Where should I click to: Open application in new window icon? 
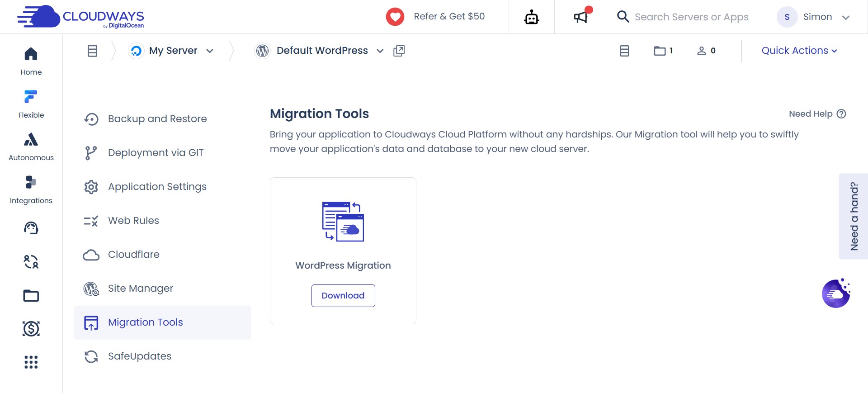[x=399, y=51]
